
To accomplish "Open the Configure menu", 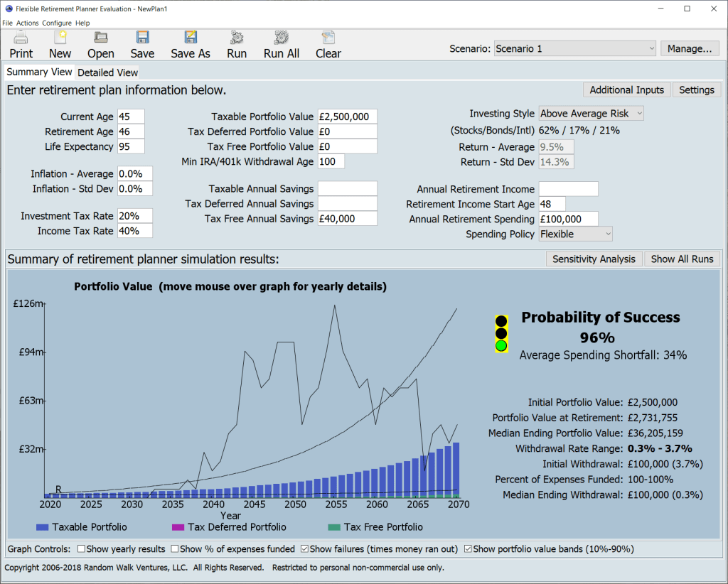I will [x=57, y=23].
